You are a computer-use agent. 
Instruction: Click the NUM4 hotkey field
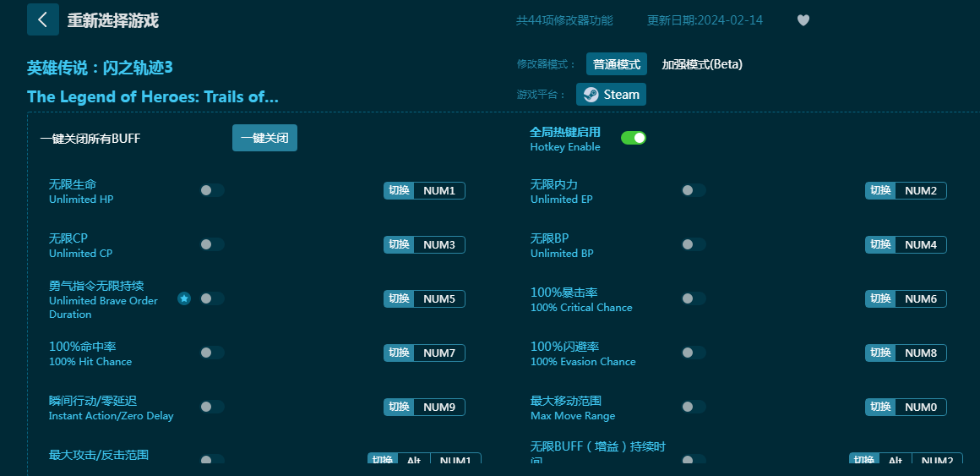(x=921, y=244)
